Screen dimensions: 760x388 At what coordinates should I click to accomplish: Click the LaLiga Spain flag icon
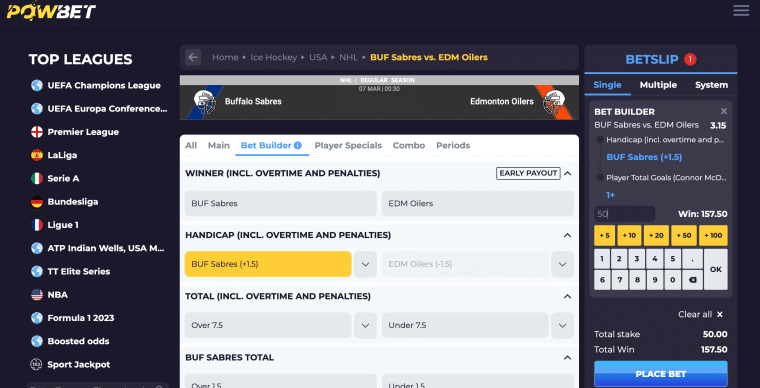point(37,155)
